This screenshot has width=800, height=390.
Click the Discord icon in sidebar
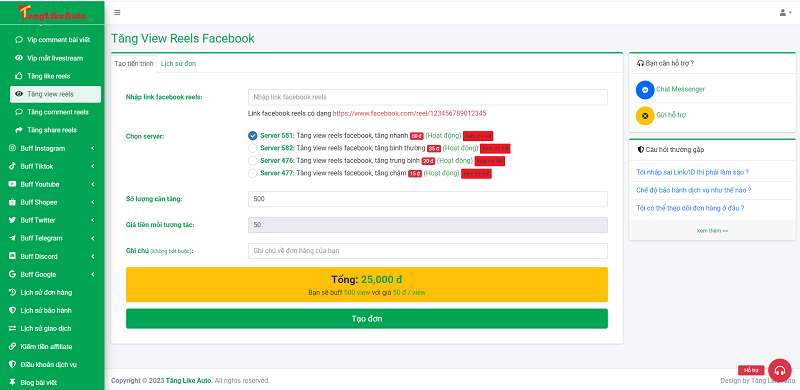12,256
